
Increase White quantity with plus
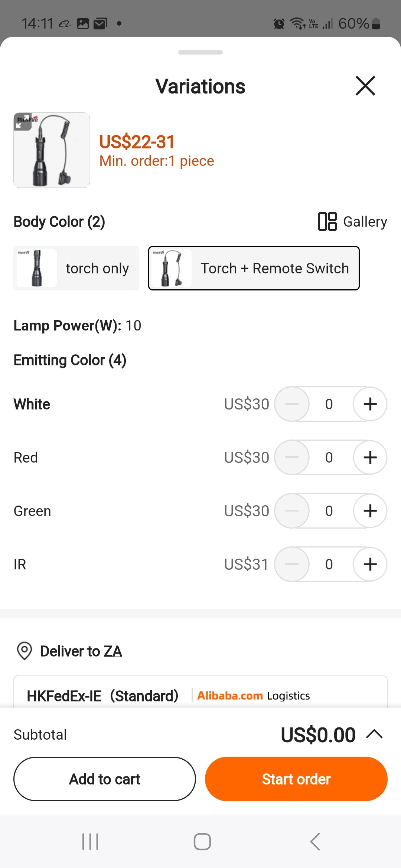click(x=370, y=404)
